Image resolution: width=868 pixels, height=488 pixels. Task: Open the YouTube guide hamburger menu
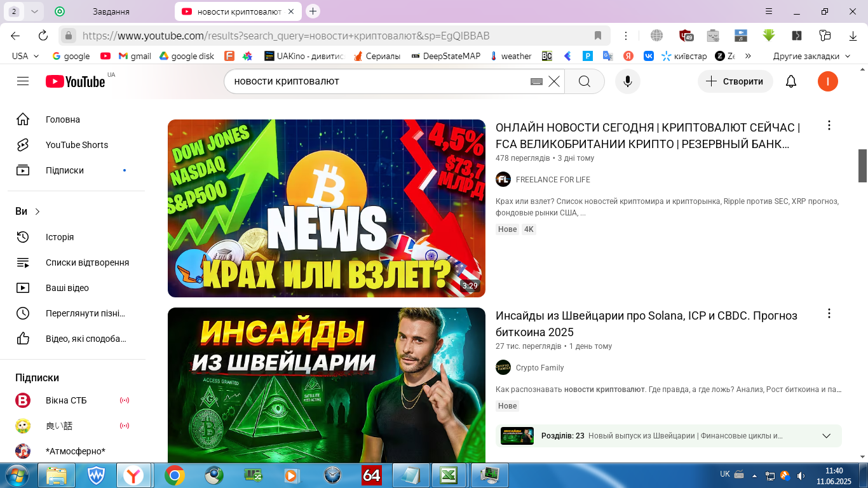(x=23, y=81)
